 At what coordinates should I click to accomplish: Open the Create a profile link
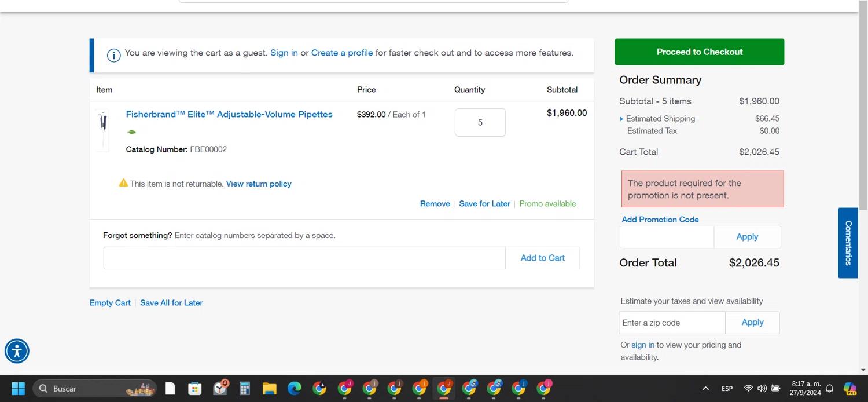(342, 53)
